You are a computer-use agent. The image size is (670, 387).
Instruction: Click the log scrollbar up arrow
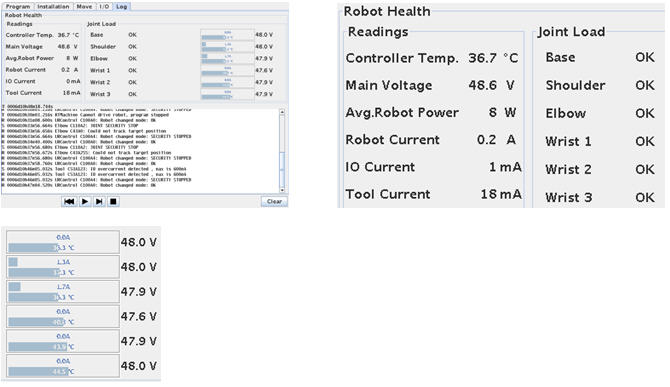pyautogui.click(x=282, y=112)
